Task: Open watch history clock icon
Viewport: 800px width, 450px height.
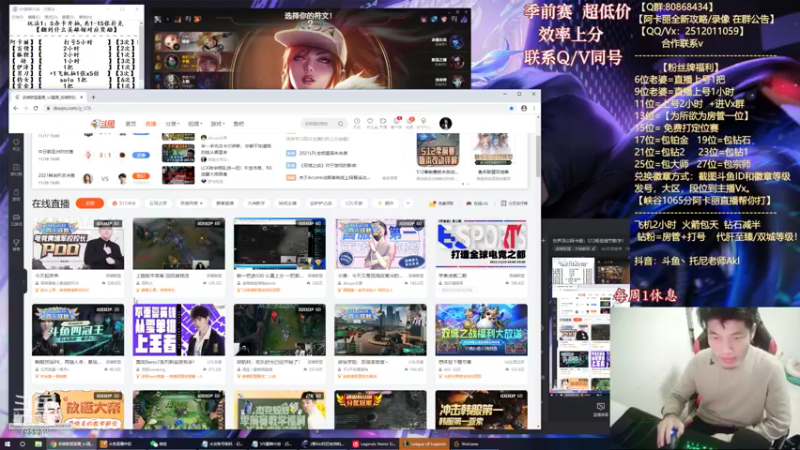Action: coord(357,122)
